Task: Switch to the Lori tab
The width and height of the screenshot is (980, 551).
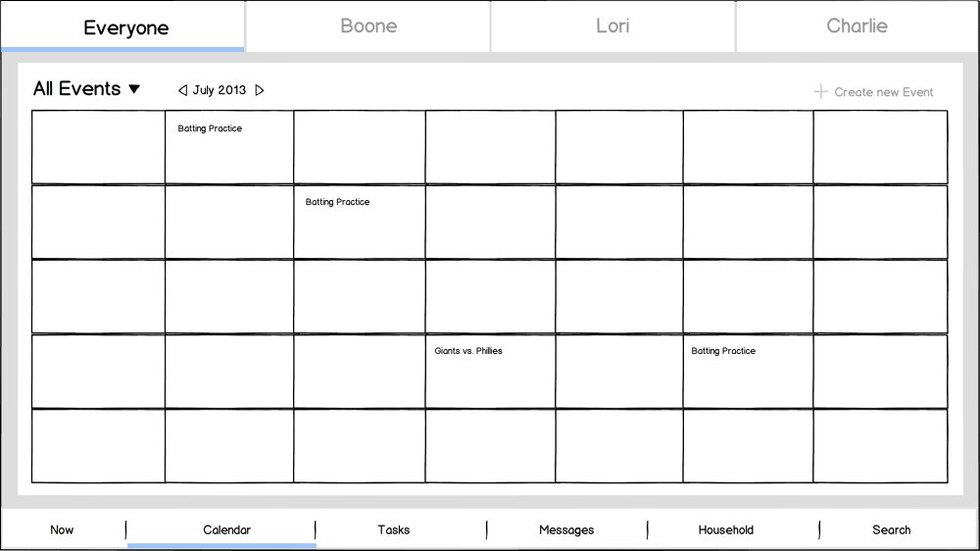Action: tap(612, 26)
